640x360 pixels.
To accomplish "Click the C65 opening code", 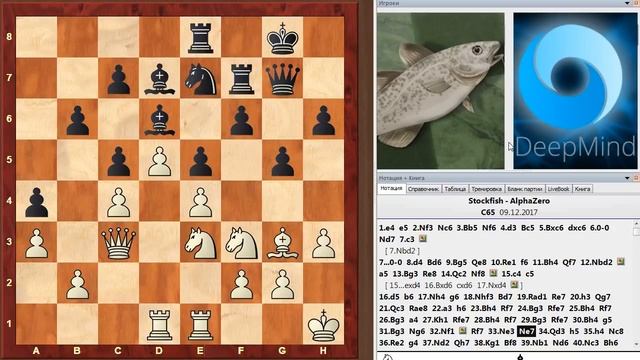I will [487, 212].
